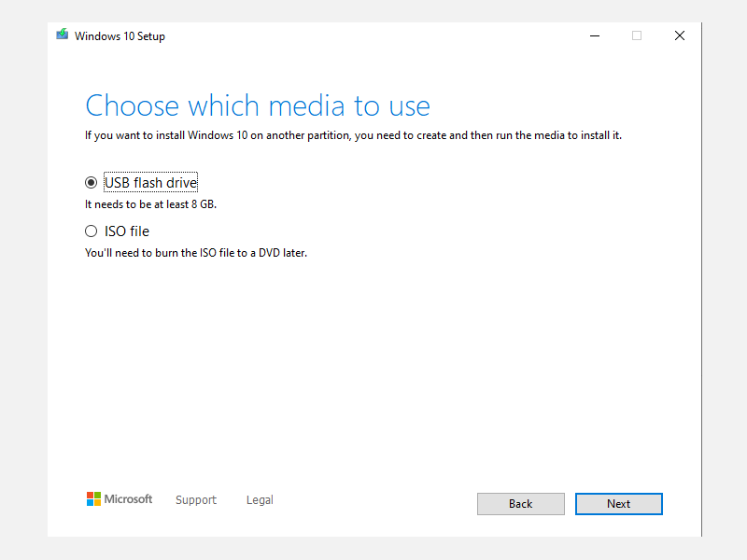The image size is (747, 560).
Task: Click the "ISO file" label text
Action: (x=127, y=231)
